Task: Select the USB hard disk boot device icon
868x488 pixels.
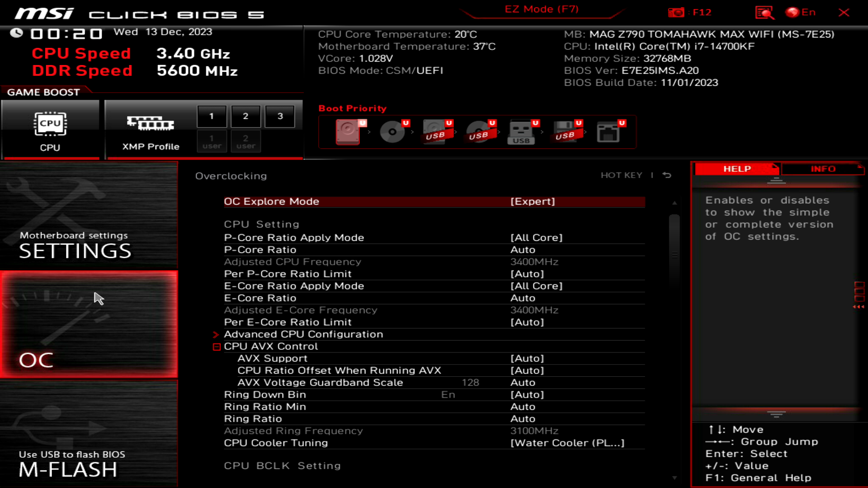Action: pyautogui.click(x=437, y=131)
